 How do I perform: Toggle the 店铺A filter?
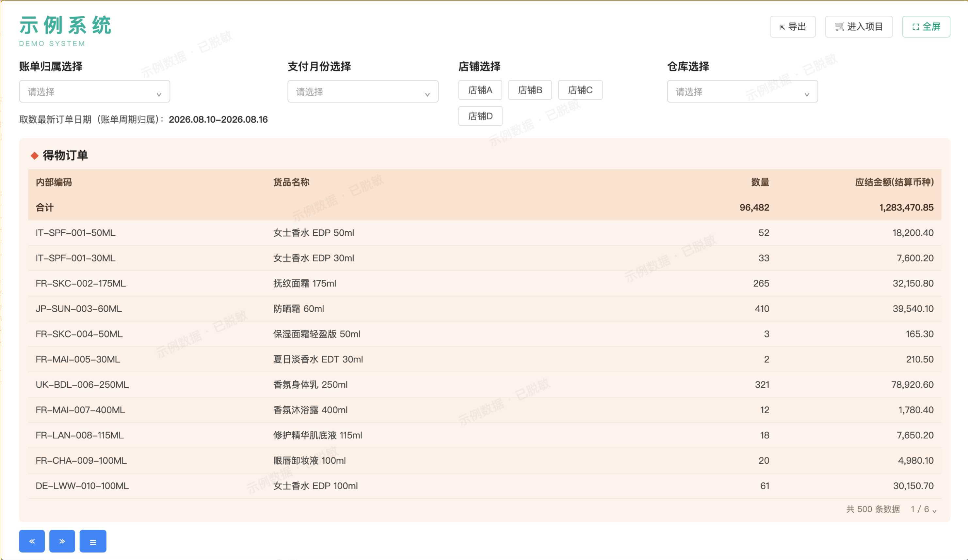[480, 90]
